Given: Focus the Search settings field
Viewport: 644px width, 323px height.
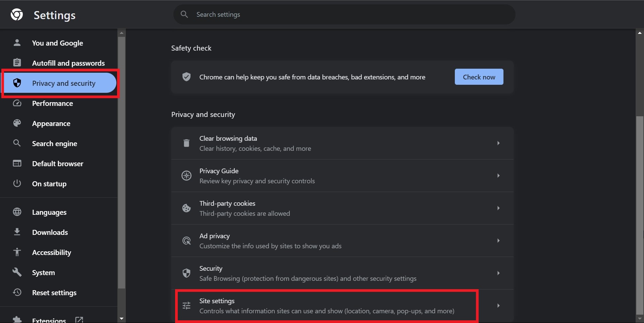Looking at the screenshot, I should coord(349,14).
